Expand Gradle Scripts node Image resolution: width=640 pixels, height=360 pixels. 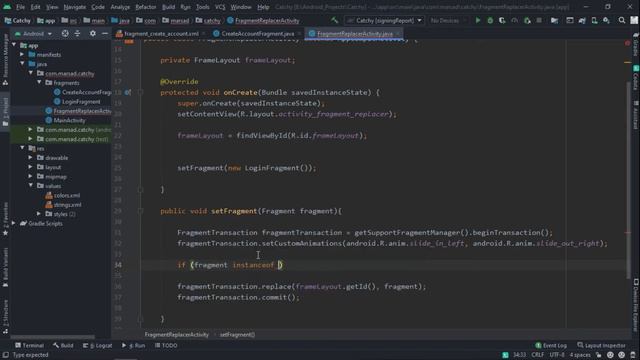point(14,223)
